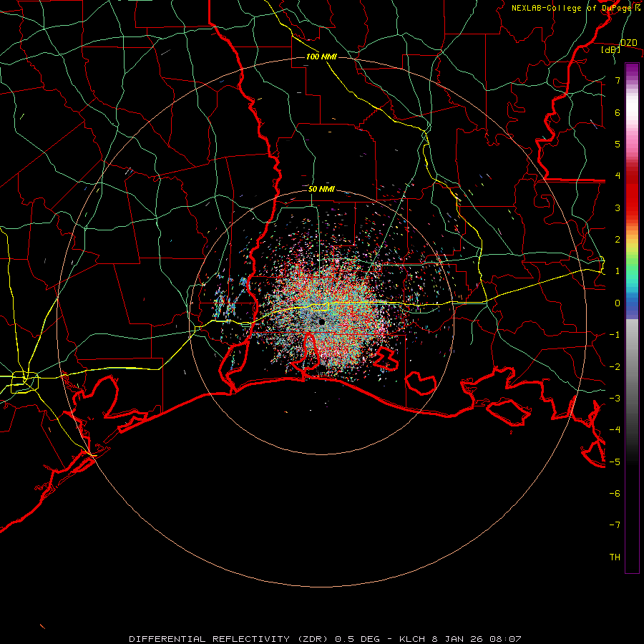Select the positive 4 tick label on color scale
The image size is (644, 644).
coord(618,175)
